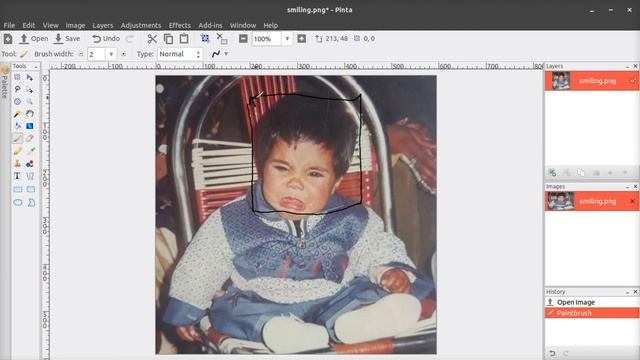Select the Zoom magnifier tool
This screenshot has height=360, width=640.
pyautogui.click(x=30, y=102)
